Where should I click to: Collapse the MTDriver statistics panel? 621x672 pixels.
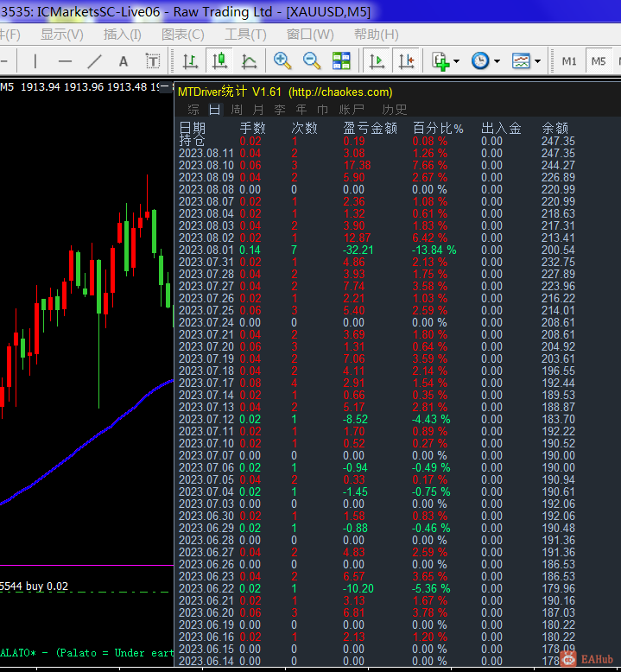[164, 86]
